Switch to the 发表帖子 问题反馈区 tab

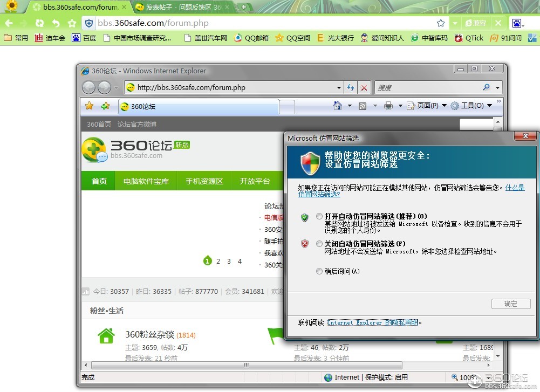[x=182, y=7]
